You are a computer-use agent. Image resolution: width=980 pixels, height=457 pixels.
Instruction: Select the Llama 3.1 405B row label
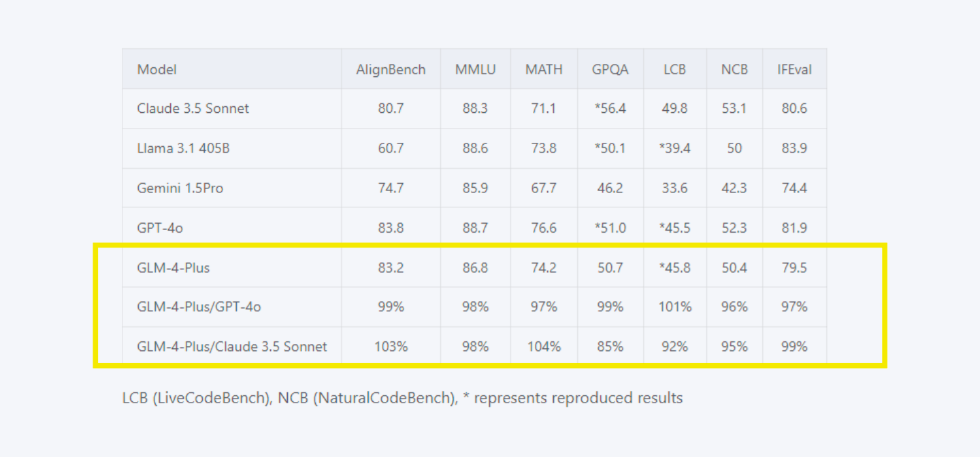183,148
